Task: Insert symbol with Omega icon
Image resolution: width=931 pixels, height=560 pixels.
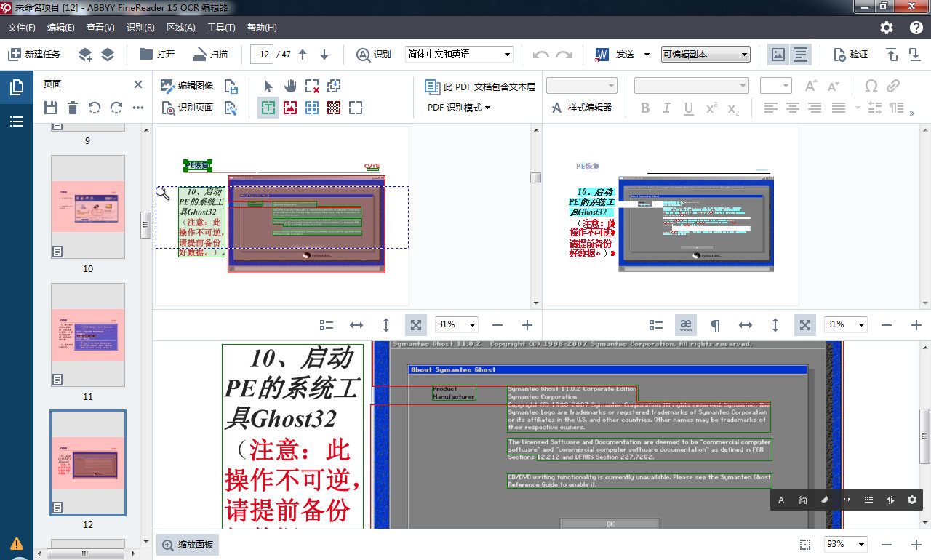Action: (871, 86)
